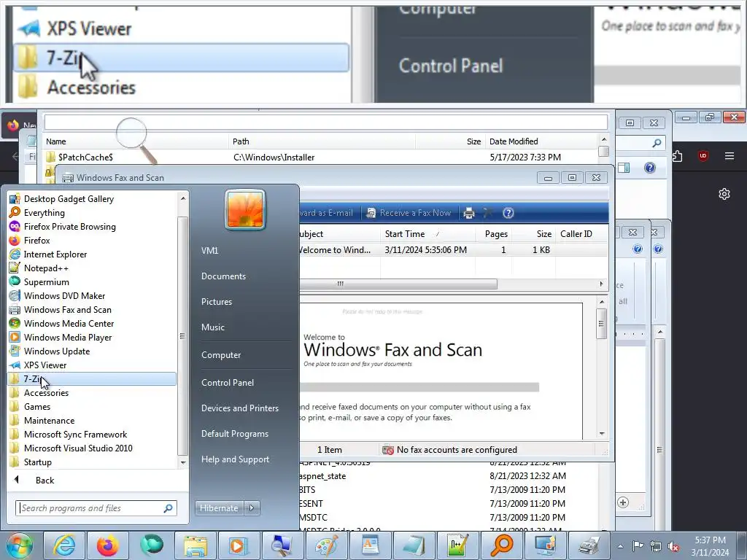Click the Hibernate button

tap(219, 508)
